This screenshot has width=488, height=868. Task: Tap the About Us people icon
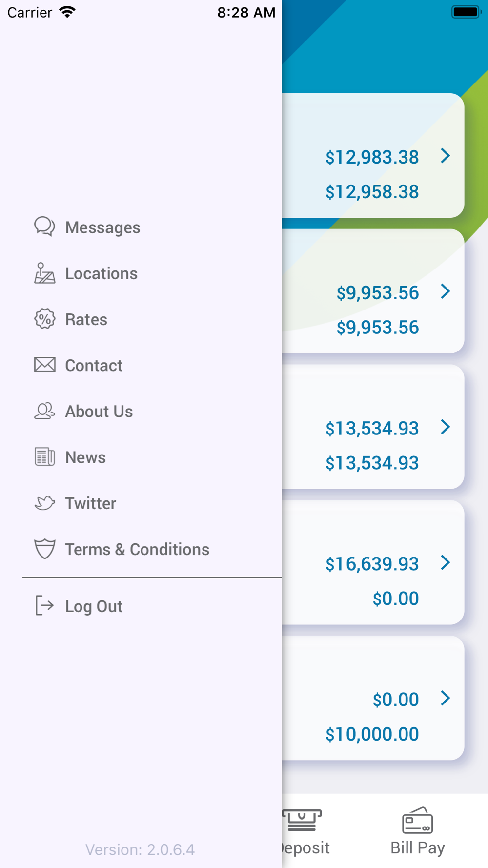point(44,411)
